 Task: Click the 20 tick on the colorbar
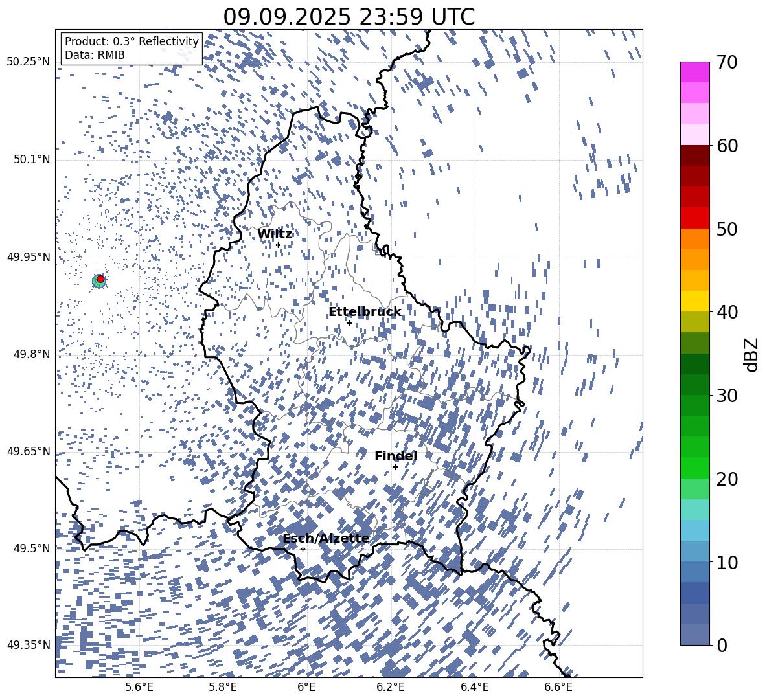click(727, 479)
